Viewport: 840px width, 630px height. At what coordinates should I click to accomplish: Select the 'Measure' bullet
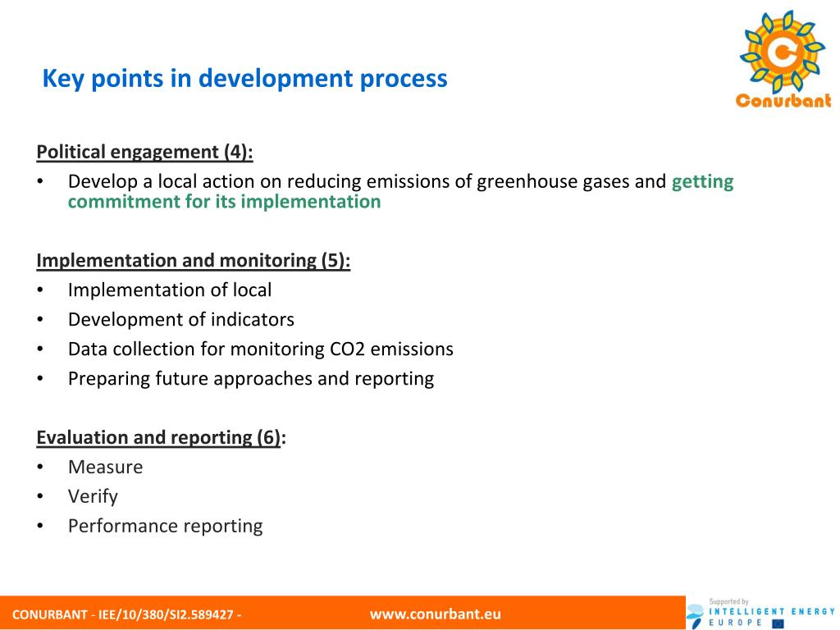point(106,467)
